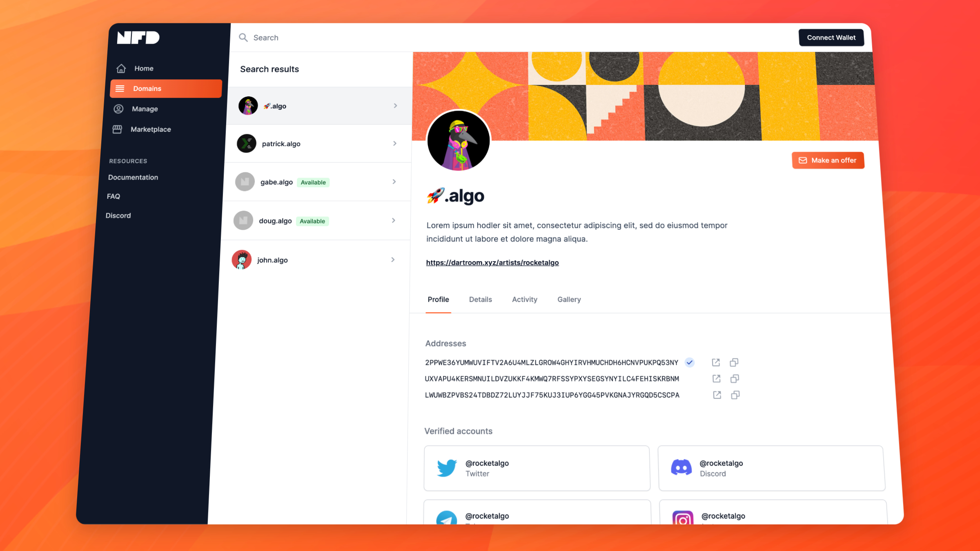This screenshot has height=551, width=980.
Task: Switch to the Gallery tab
Action: pos(570,300)
